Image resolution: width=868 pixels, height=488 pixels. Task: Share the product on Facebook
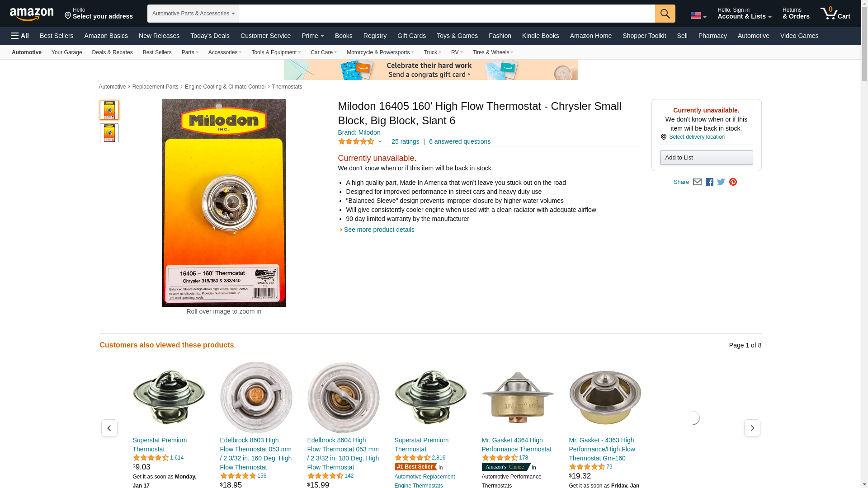click(709, 182)
